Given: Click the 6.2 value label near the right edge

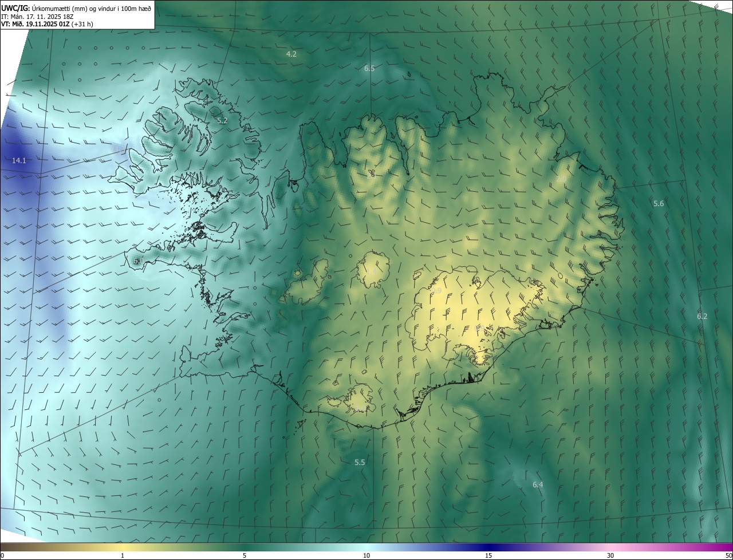Looking at the screenshot, I should tap(702, 317).
